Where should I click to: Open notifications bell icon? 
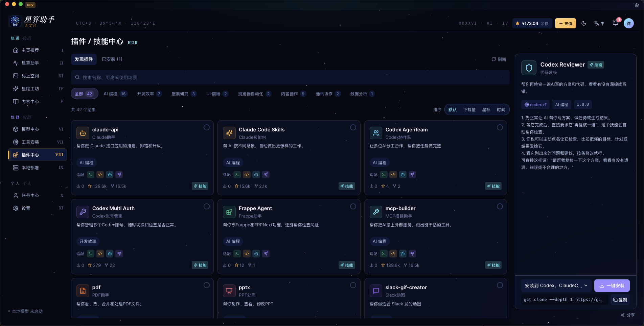615,23
